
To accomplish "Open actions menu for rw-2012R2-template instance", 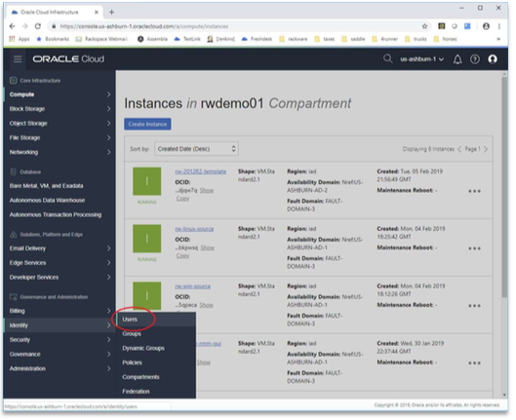I will pos(474,191).
